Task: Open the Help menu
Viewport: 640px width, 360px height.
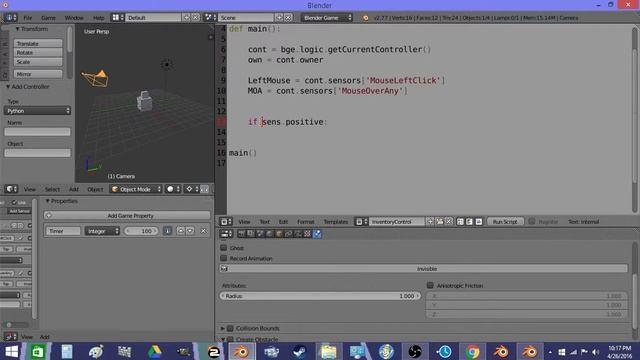Action: pyautogui.click(x=98, y=18)
